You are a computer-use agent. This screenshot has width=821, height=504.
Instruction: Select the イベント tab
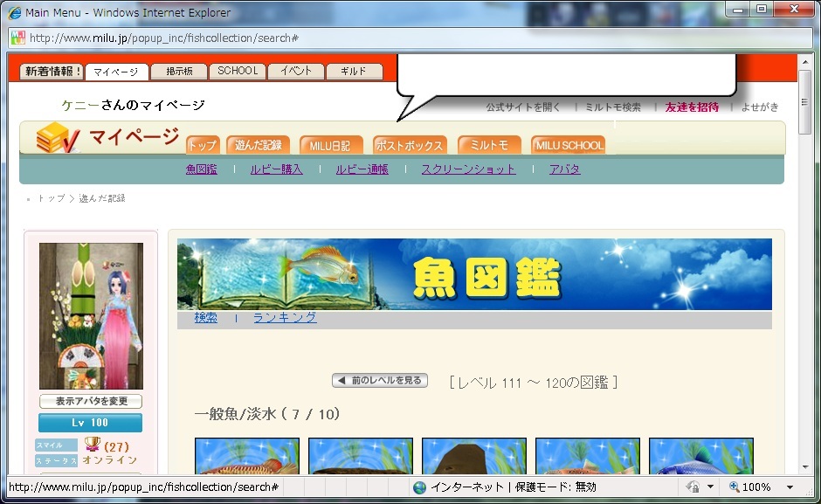click(x=295, y=72)
